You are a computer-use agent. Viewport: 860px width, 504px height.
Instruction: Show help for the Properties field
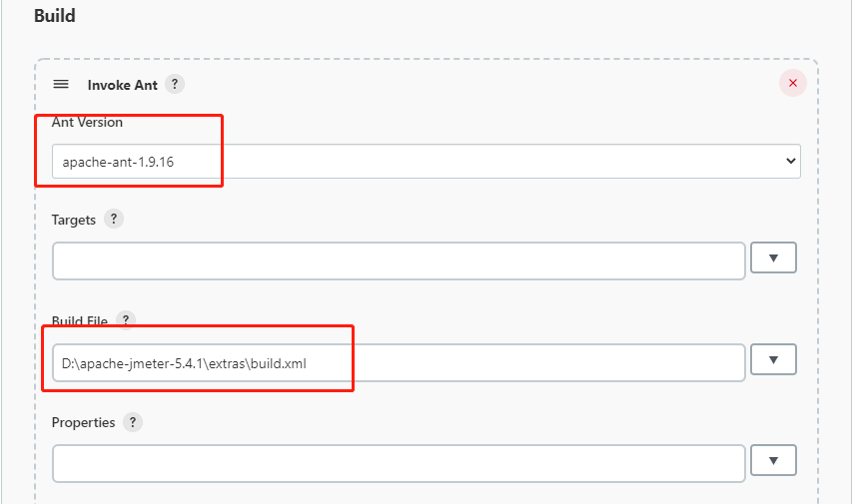pos(133,422)
